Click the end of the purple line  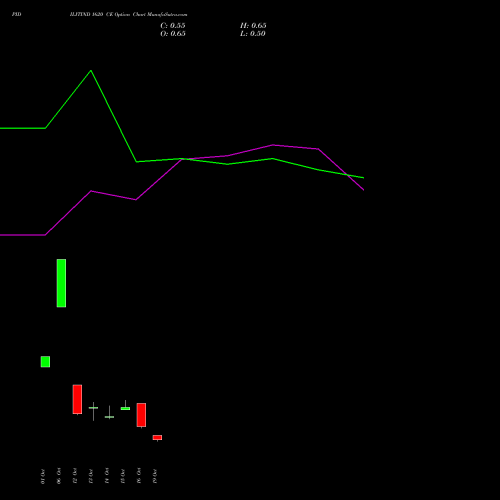pos(363,190)
